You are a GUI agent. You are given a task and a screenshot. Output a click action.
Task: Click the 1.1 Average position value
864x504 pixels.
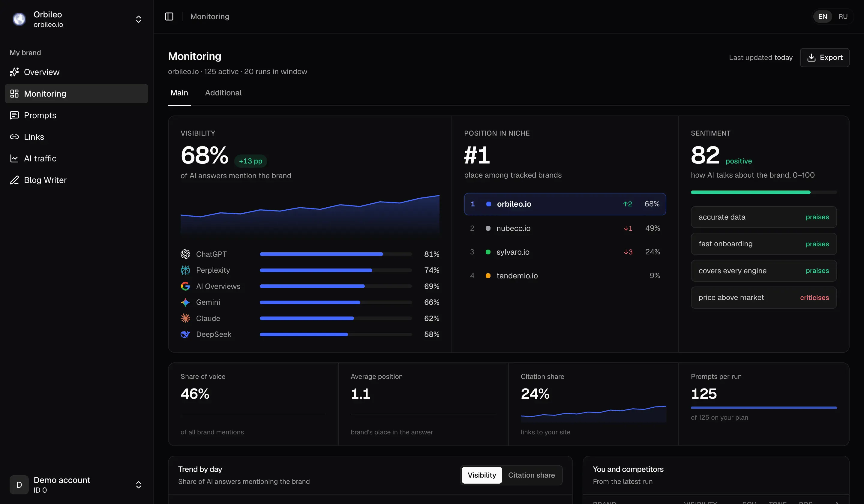[360, 394]
